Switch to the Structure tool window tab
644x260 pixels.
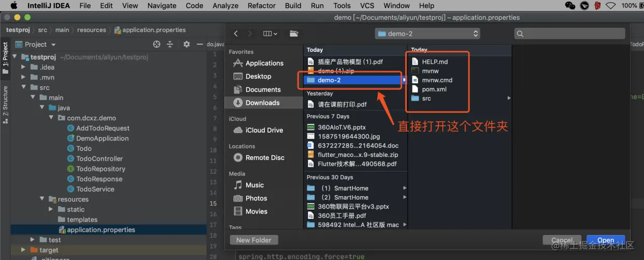[x=5, y=105]
